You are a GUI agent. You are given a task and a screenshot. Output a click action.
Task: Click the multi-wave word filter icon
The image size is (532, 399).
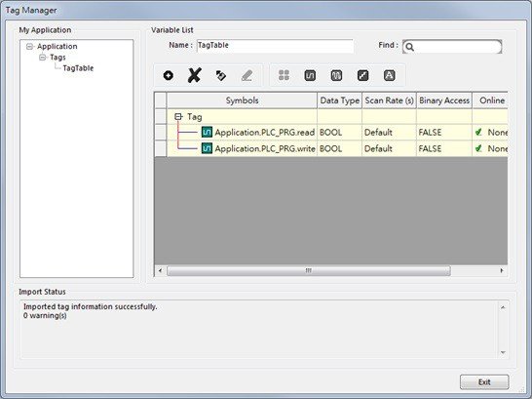(x=336, y=75)
